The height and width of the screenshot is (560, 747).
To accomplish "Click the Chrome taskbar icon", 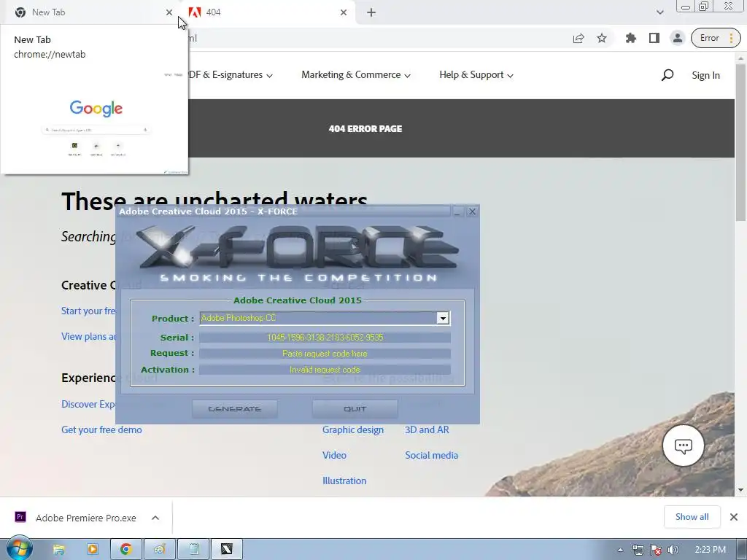I will point(125,550).
